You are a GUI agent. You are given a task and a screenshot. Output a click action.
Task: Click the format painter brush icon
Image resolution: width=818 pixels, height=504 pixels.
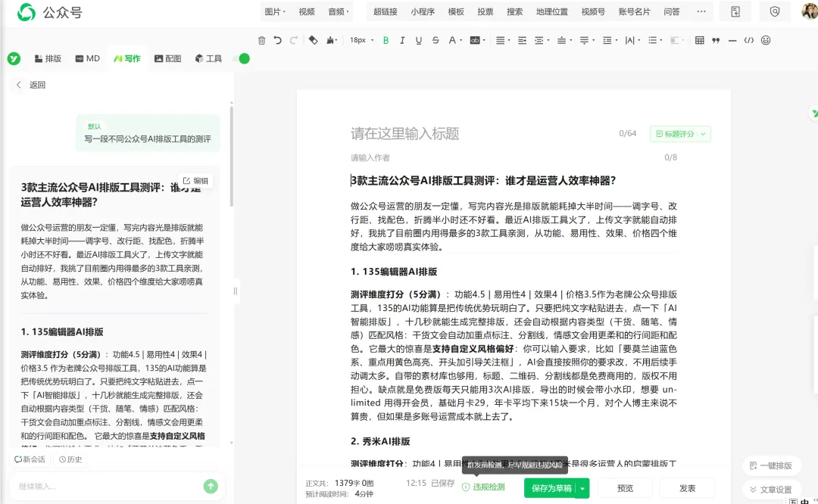coord(331,40)
